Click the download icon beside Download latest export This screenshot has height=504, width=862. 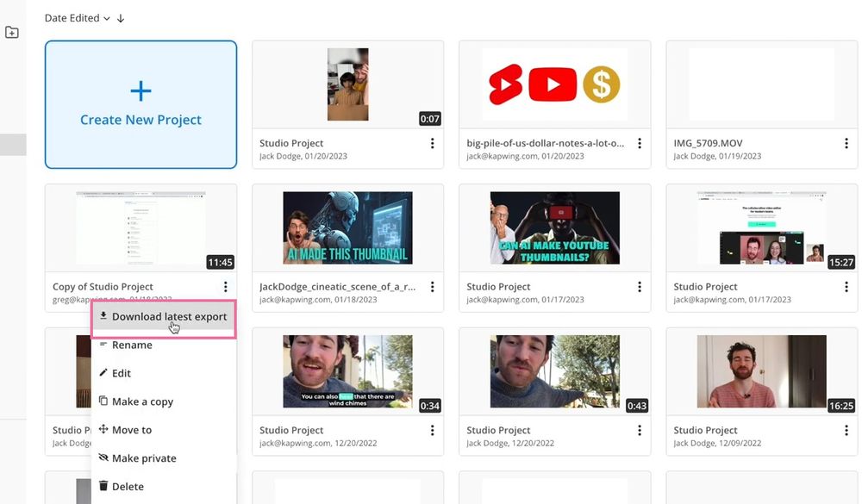tap(103, 317)
